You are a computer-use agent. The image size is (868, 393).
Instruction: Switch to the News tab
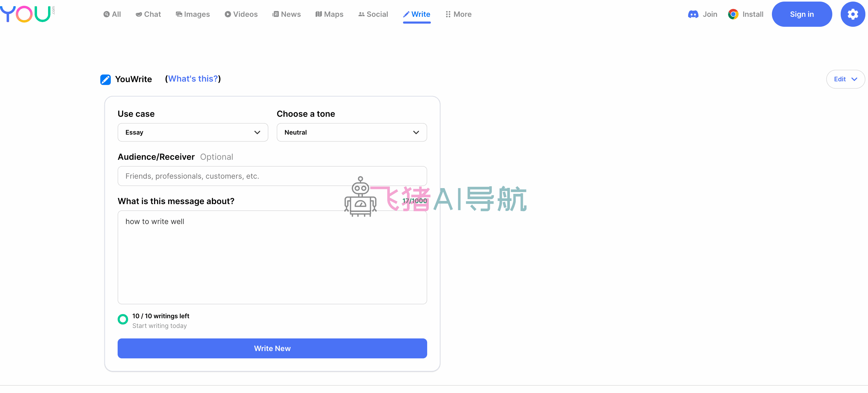(x=287, y=14)
